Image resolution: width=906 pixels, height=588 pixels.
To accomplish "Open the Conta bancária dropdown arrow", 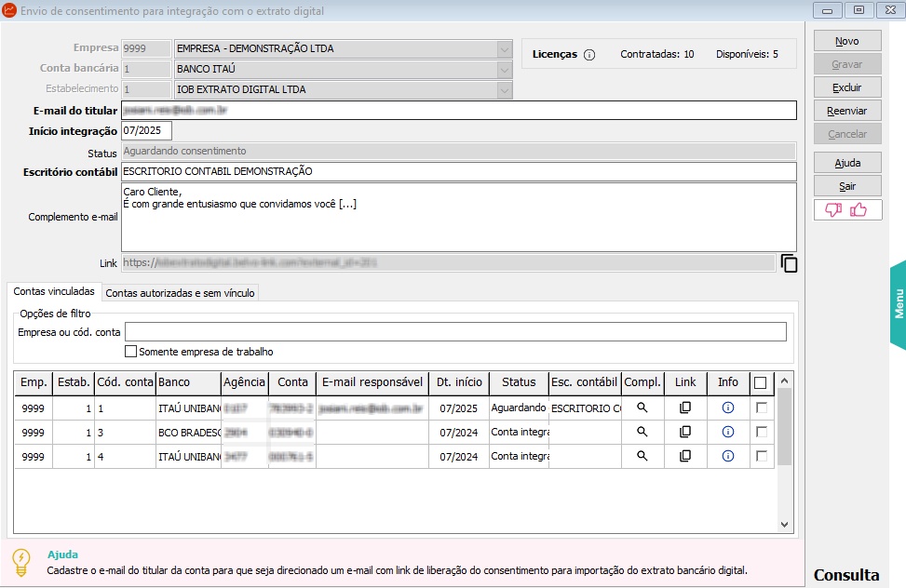I will pos(505,70).
